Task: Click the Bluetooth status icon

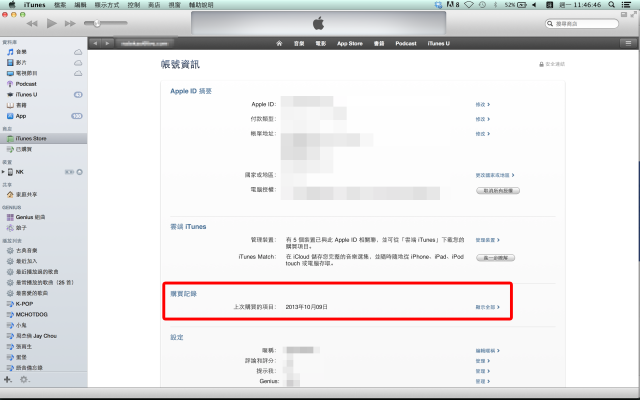Action: click(x=495, y=5)
